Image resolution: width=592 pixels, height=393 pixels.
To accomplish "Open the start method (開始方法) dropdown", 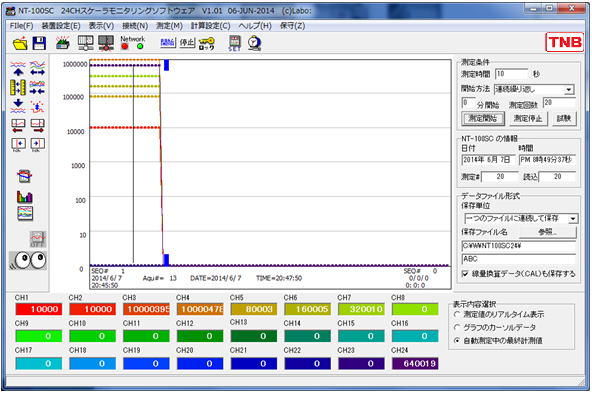I will (569, 90).
